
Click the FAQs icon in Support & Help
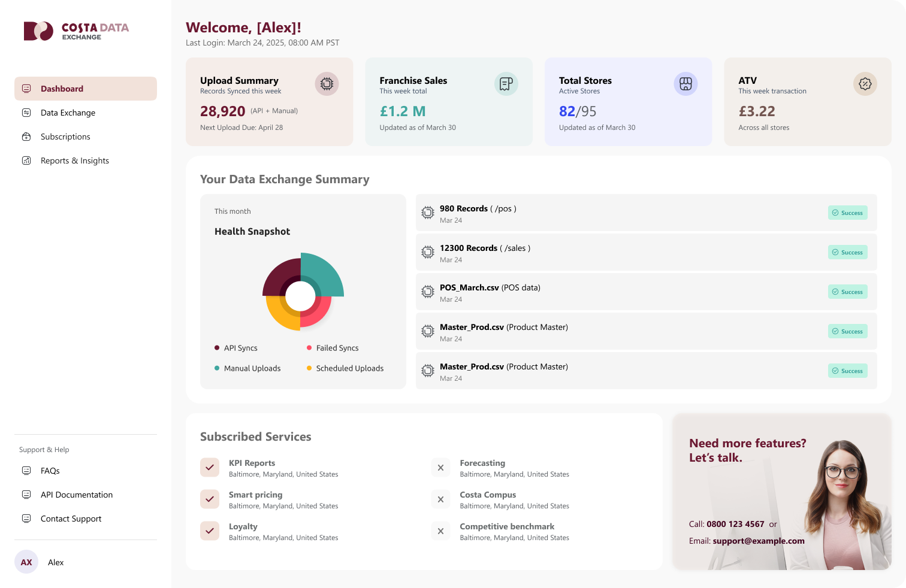click(26, 471)
